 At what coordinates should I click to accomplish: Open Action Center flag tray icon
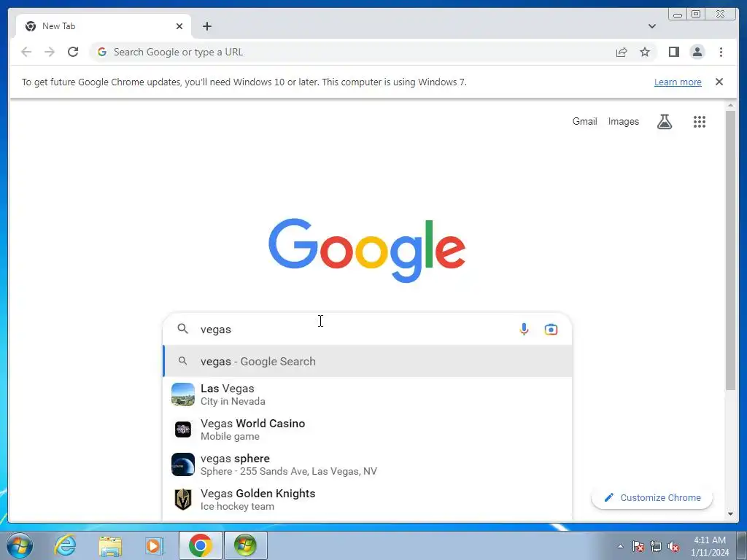(x=638, y=547)
